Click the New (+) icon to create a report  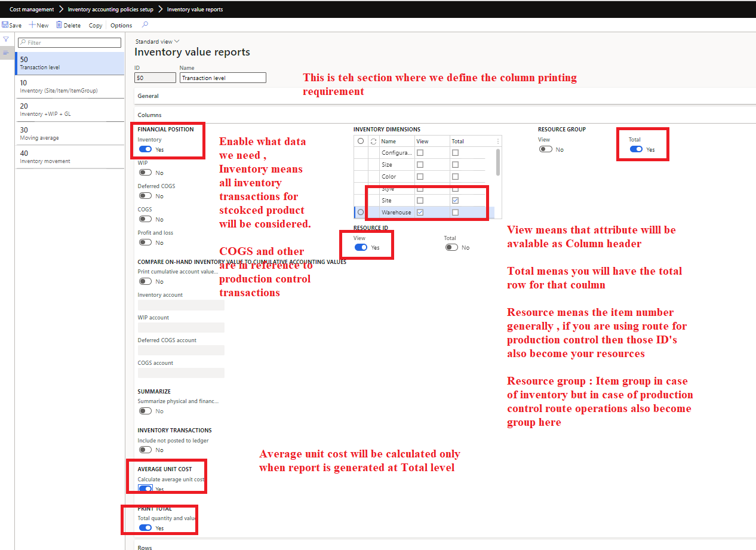(x=38, y=25)
